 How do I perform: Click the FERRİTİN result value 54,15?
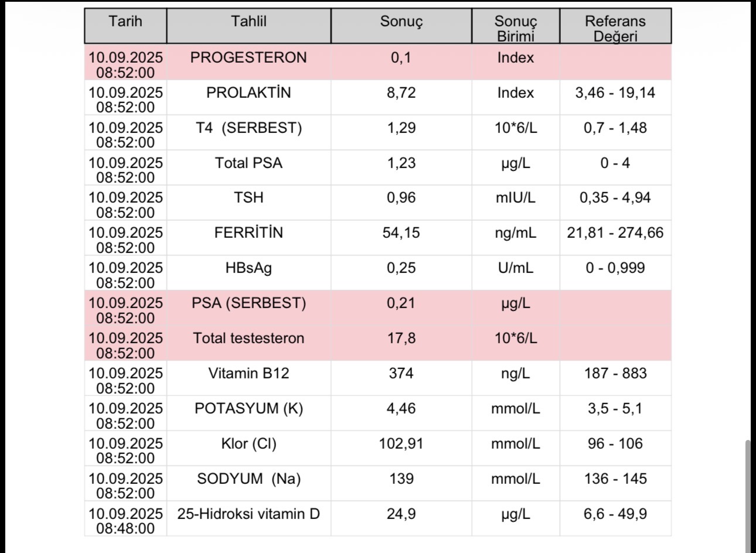[x=401, y=233]
